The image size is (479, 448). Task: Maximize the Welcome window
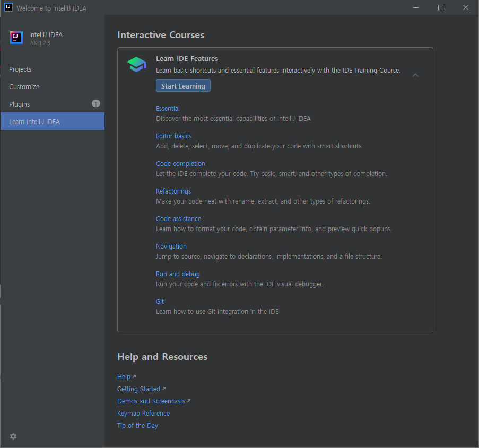(x=440, y=7)
